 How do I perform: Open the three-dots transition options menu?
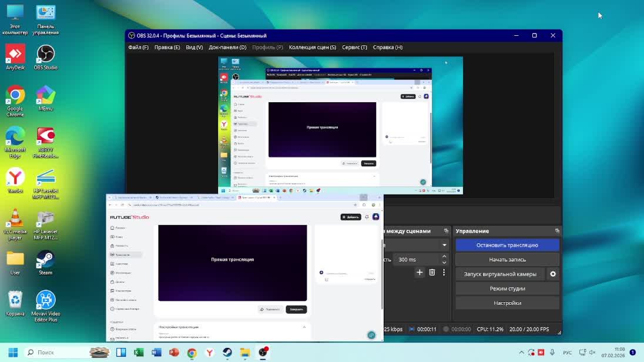pyautogui.click(x=444, y=273)
